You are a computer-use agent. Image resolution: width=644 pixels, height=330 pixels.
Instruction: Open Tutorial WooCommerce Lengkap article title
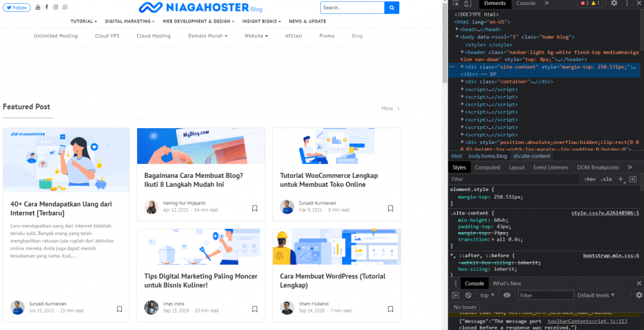click(x=329, y=180)
